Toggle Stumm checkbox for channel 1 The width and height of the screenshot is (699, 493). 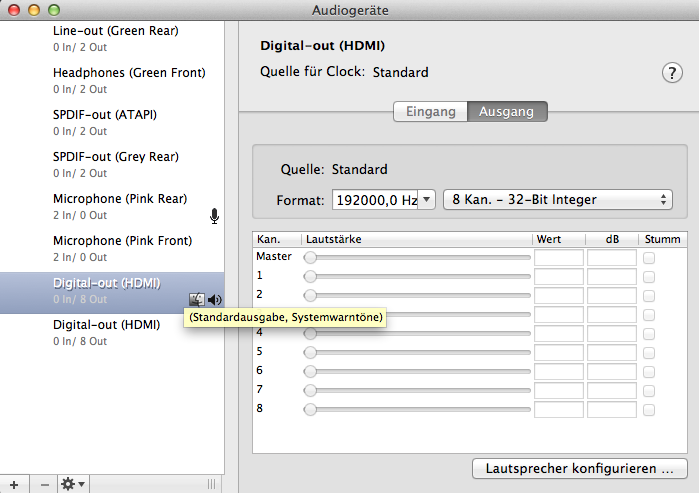pos(649,277)
